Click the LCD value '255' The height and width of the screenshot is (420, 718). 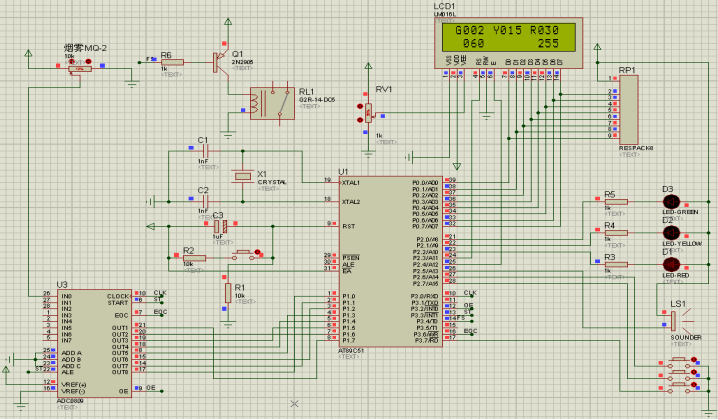(x=548, y=44)
